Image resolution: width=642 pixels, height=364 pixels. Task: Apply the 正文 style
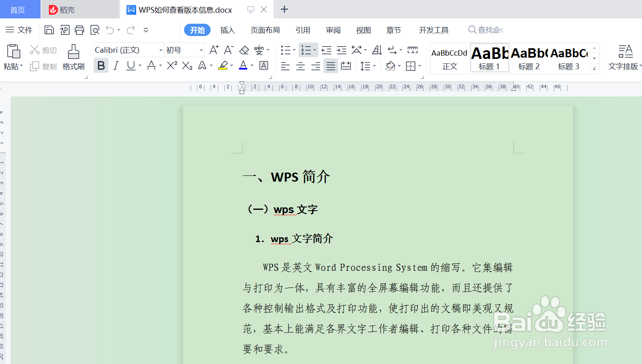pos(449,58)
